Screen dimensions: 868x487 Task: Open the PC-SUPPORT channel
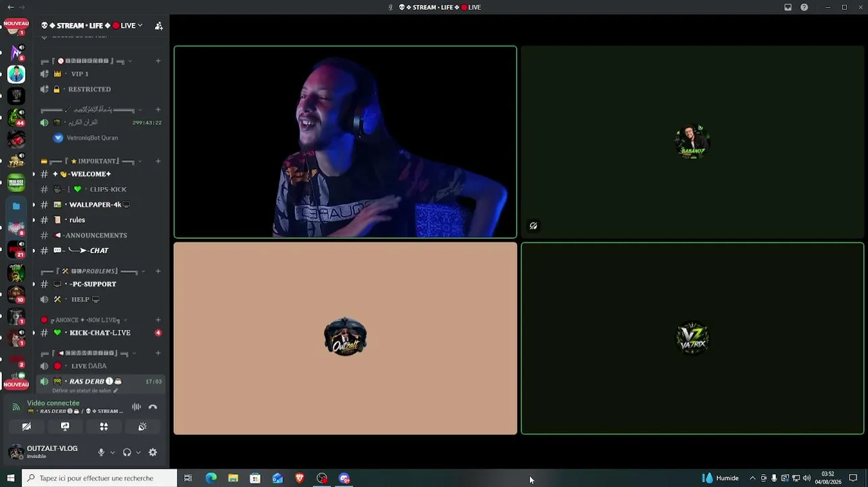(99, 284)
